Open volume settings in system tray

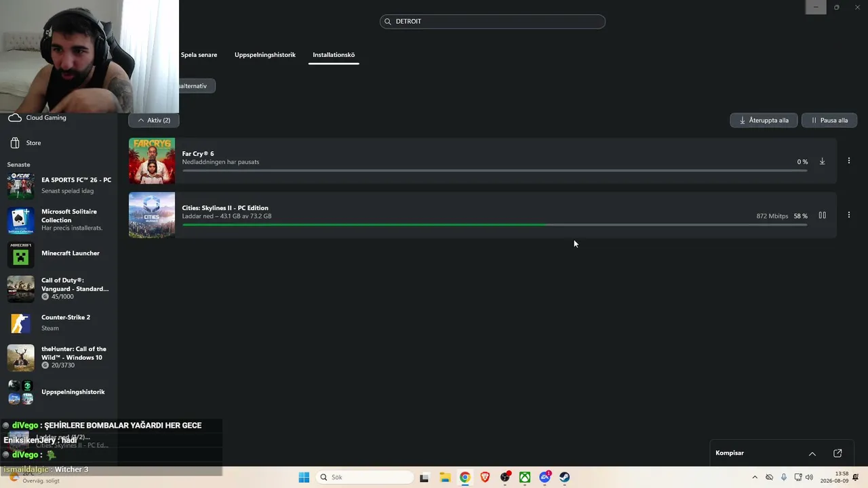tap(809, 477)
